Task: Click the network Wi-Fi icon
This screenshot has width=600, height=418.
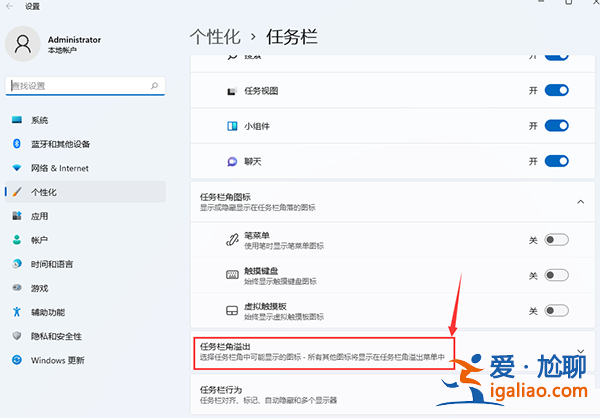Action: tap(17, 168)
